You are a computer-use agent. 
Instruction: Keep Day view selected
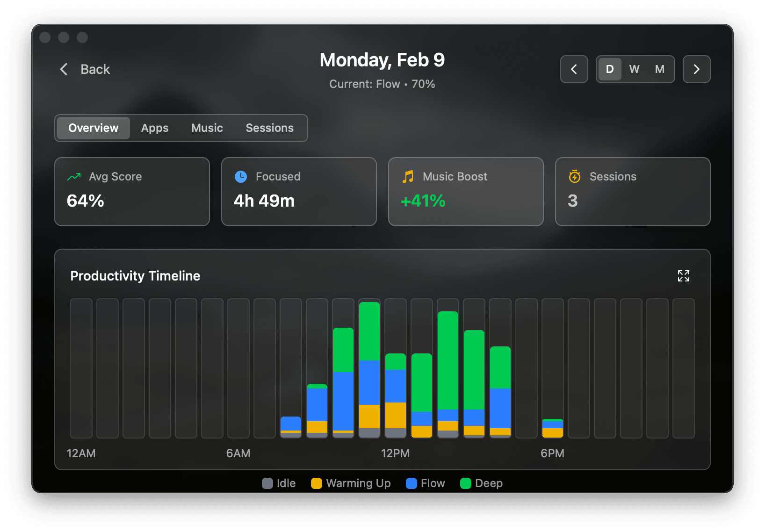pos(609,69)
